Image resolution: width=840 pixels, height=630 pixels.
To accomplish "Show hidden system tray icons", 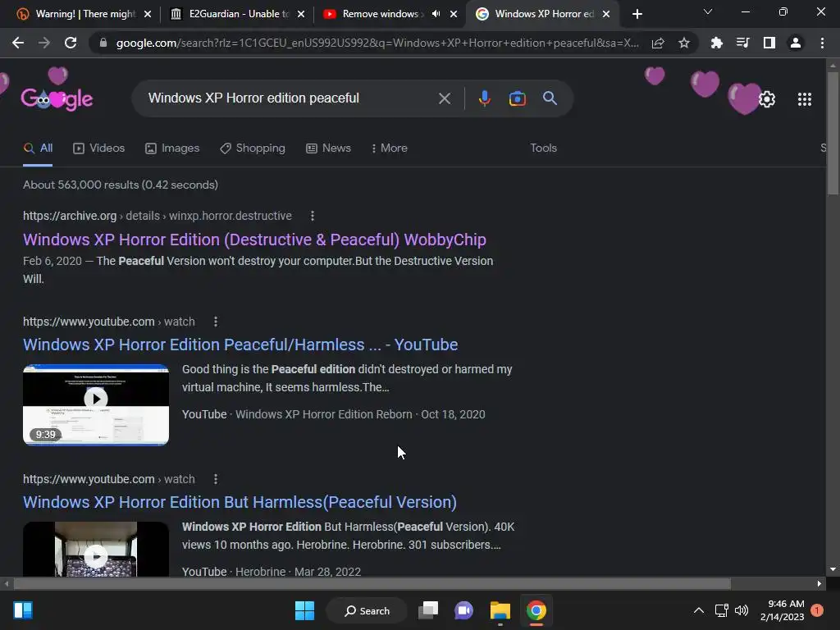I will pyautogui.click(x=699, y=610).
